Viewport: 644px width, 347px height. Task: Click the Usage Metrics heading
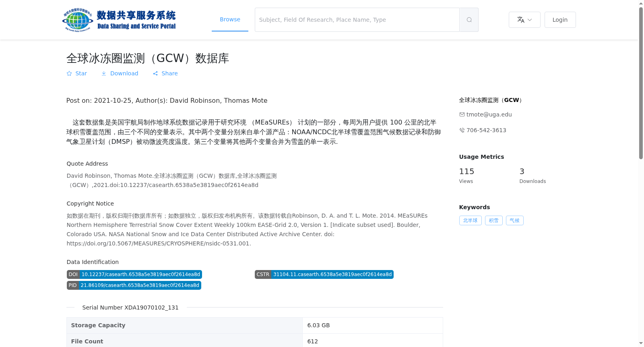481,157
